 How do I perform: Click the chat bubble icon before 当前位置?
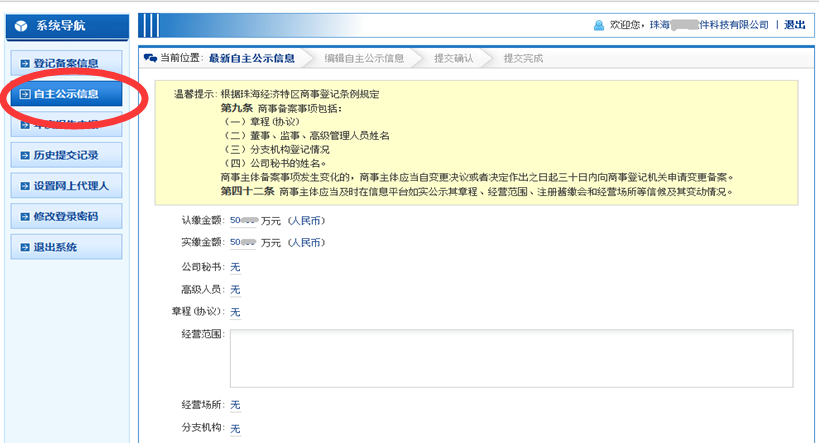click(x=150, y=58)
